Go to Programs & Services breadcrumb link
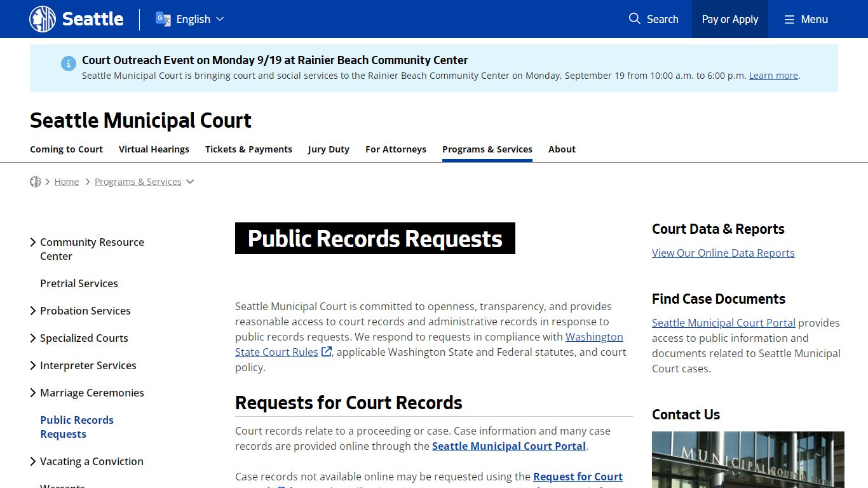Image resolution: width=868 pixels, height=488 pixels. tap(138, 182)
